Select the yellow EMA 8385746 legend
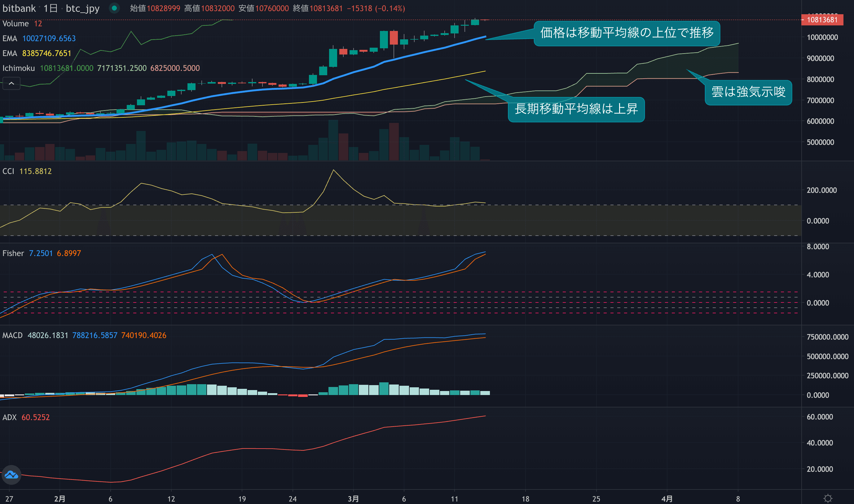This screenshot has width=854, height=504. pyautogui.click(x=46, y=53)
